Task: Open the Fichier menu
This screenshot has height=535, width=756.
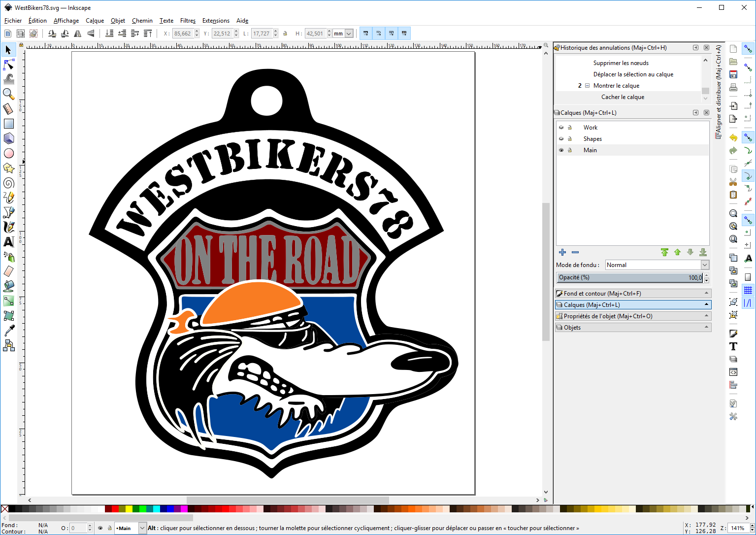Action: [x=13, y=21]
